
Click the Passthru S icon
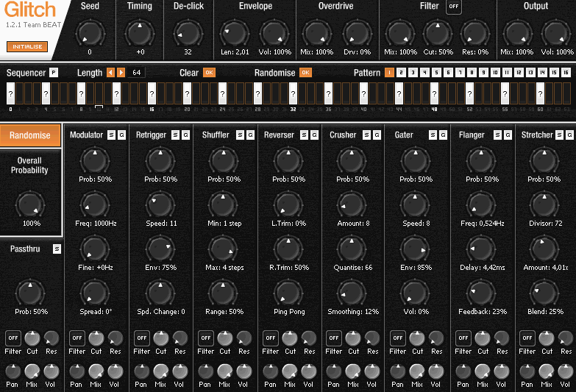(x=57, y=249)
